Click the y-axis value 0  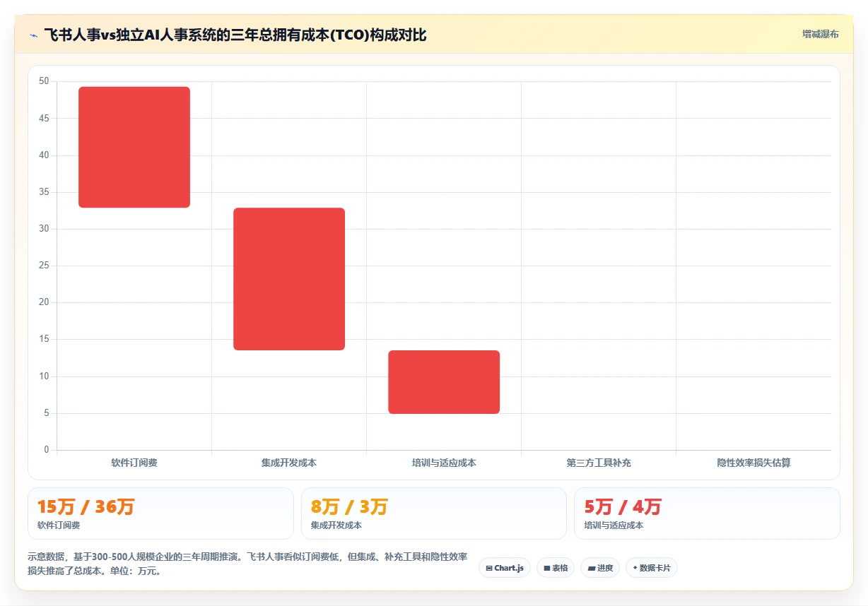pyautogui.click(x=47, y=450)
